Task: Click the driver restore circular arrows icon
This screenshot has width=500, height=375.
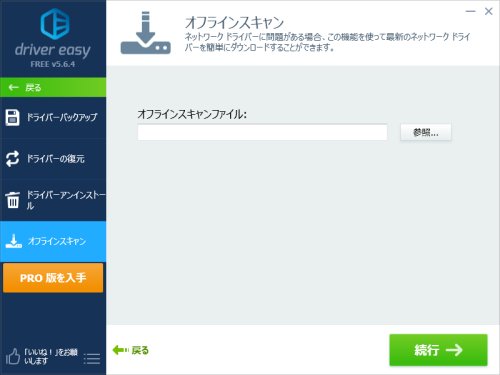Action: 13,159
